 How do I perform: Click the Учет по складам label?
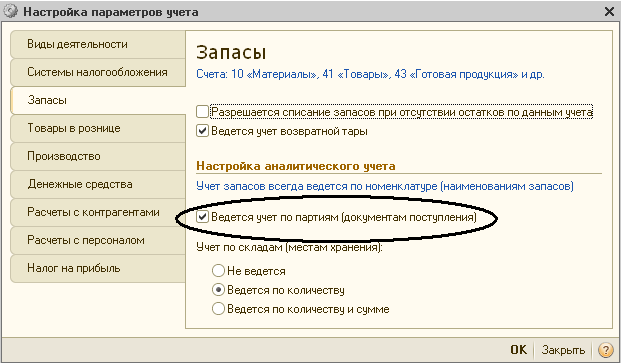[x=290, y=248]
